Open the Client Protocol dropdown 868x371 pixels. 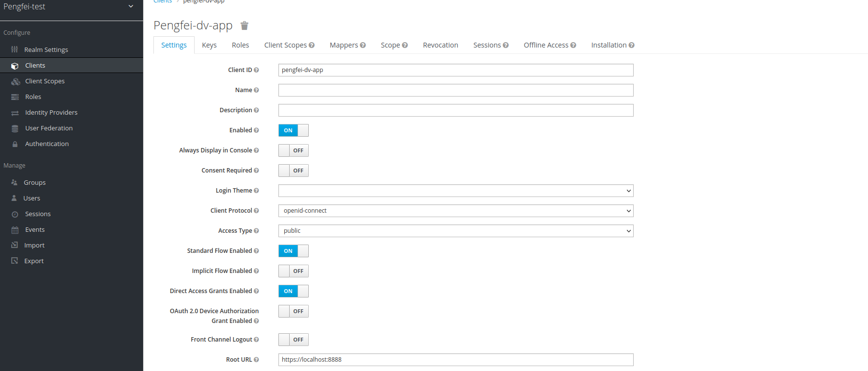[456, 211]
